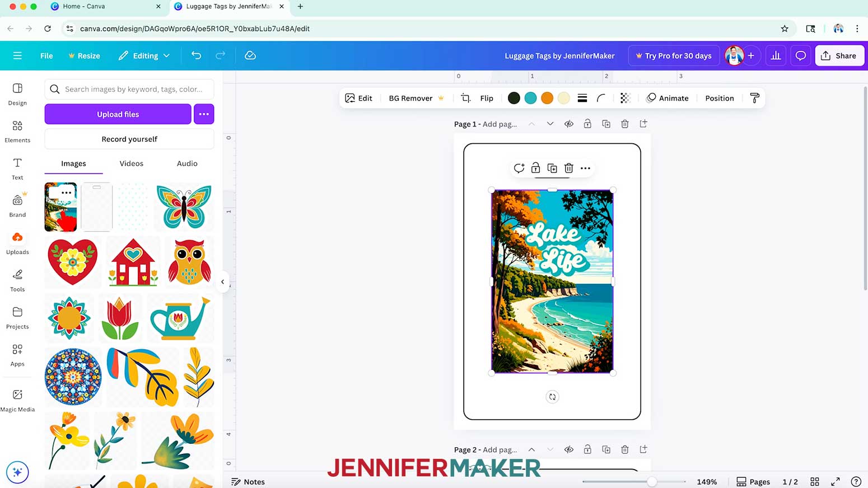Viewport: 868px width, 488px height.
Task: Click the copy style paint roller
Action: coord(754,98)
